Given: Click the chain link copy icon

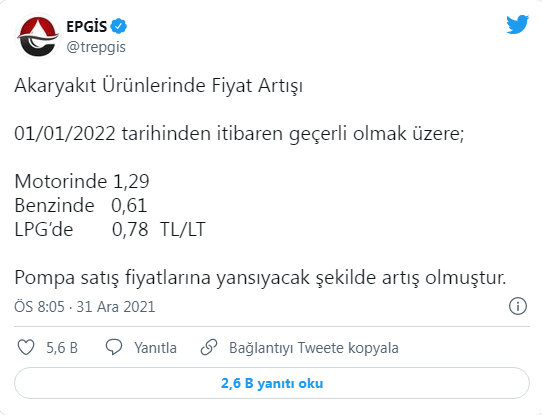Looking at the screenshot, I should point(209,347).
